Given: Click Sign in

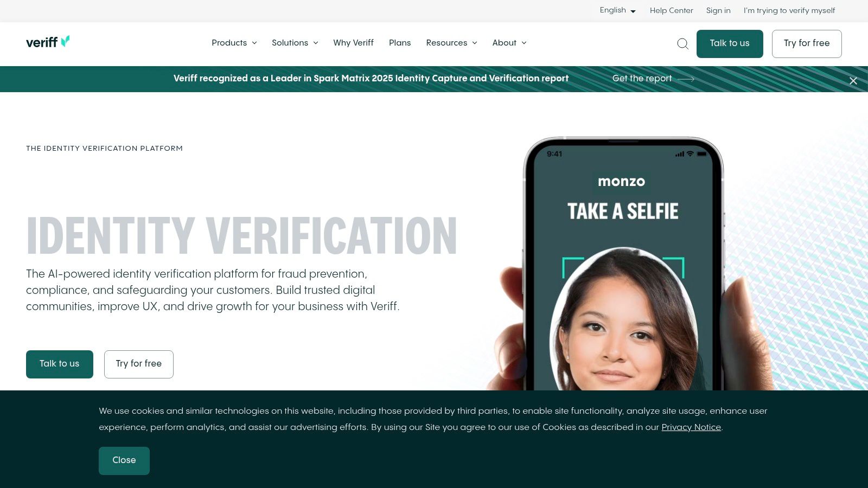Looking at the screenshot, I should (x=718, y=10).
